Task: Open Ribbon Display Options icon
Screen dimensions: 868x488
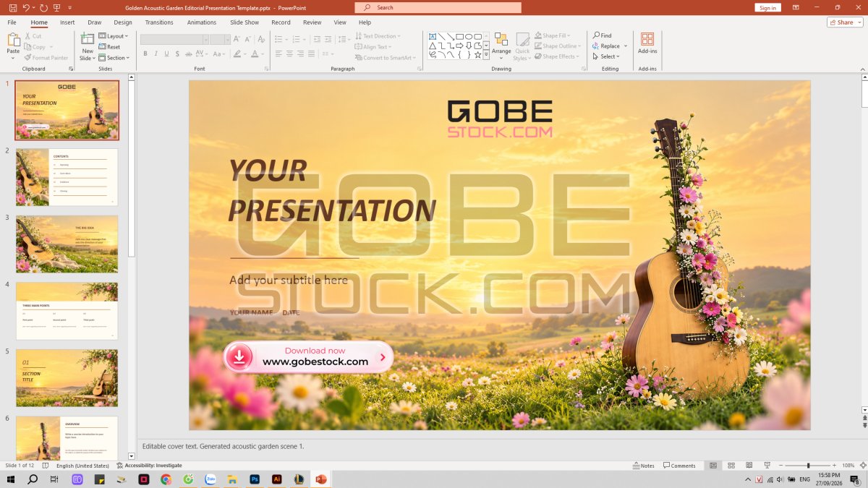Action: click(x=796, y=7)
